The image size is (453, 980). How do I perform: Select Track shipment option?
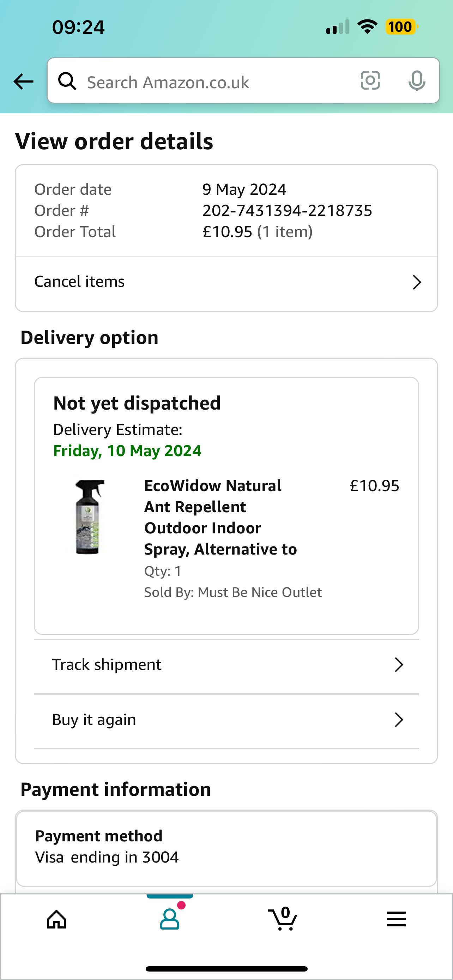tap(226, 665)
